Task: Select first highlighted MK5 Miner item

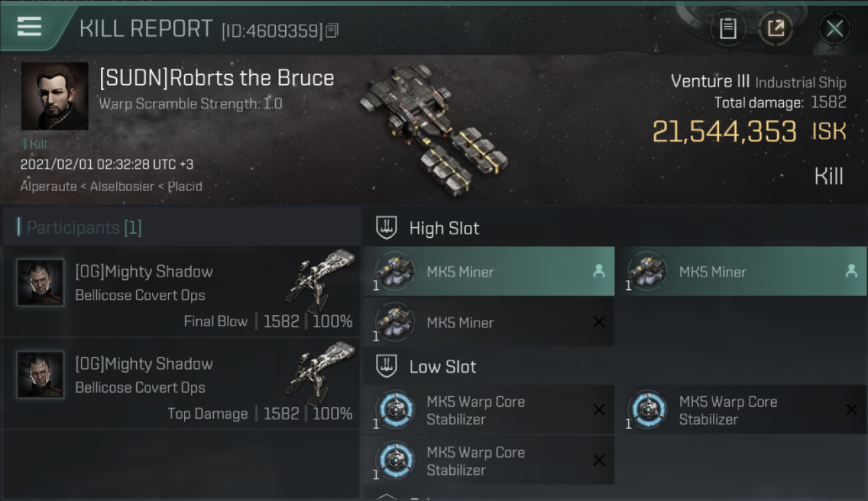Action: pos(489,271)
